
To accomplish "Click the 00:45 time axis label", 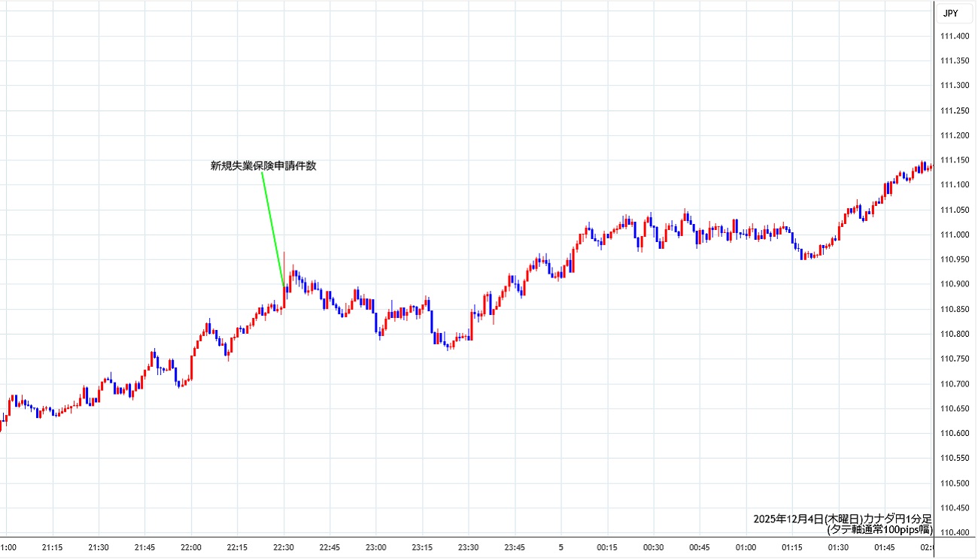I will click(700, 547).
